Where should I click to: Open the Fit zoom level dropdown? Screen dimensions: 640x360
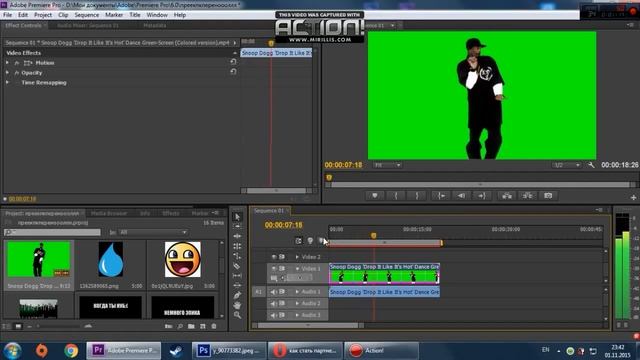coord(388,165)
